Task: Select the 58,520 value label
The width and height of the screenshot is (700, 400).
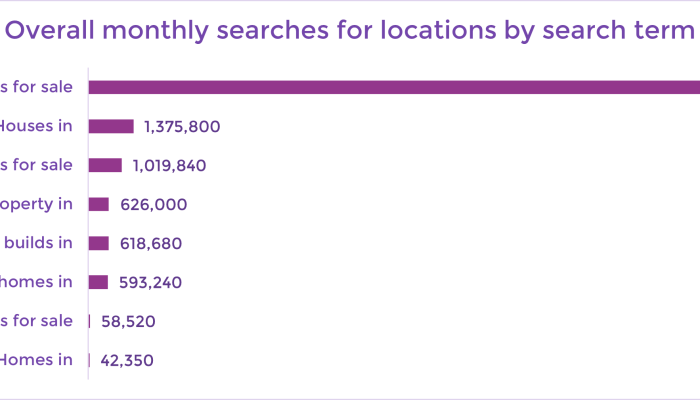Action: pyautogui.click(x=128, y=321)
